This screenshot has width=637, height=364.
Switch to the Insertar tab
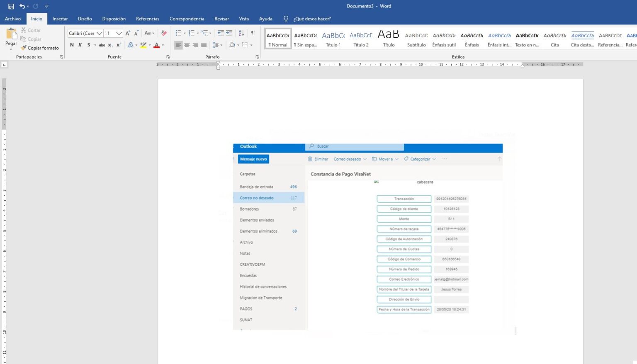point(60,19)
